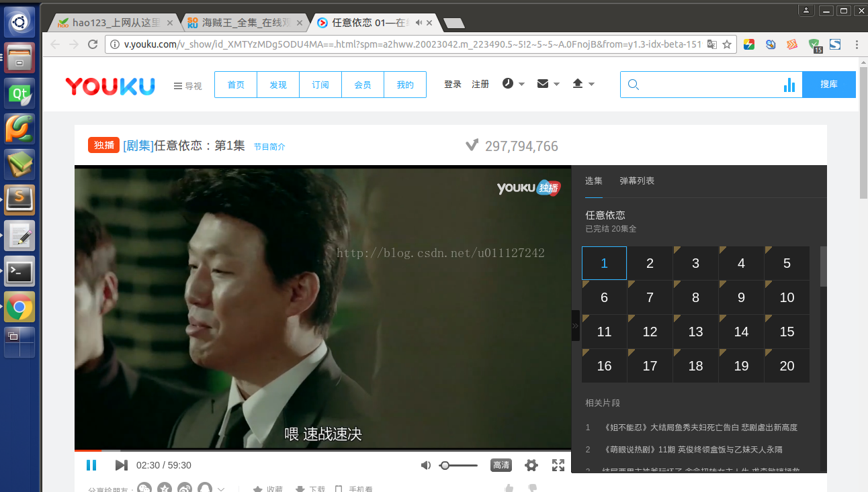Select episode 20
The width and height of the screenshot is (868, 492).
787,366
